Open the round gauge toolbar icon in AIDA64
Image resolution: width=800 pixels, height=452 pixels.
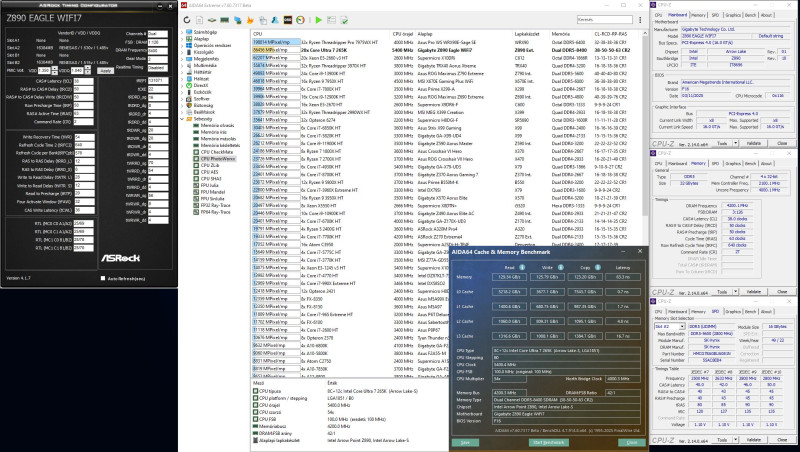301,20
